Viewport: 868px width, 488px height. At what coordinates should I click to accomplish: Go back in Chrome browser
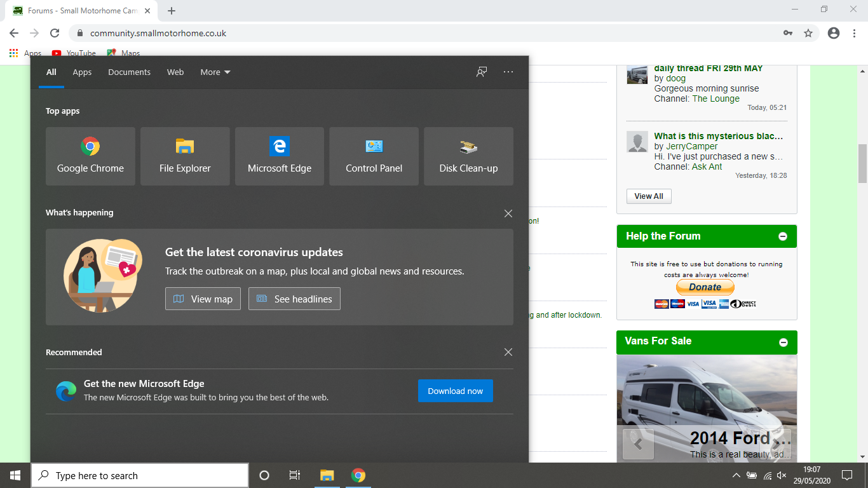coord(14,33)
